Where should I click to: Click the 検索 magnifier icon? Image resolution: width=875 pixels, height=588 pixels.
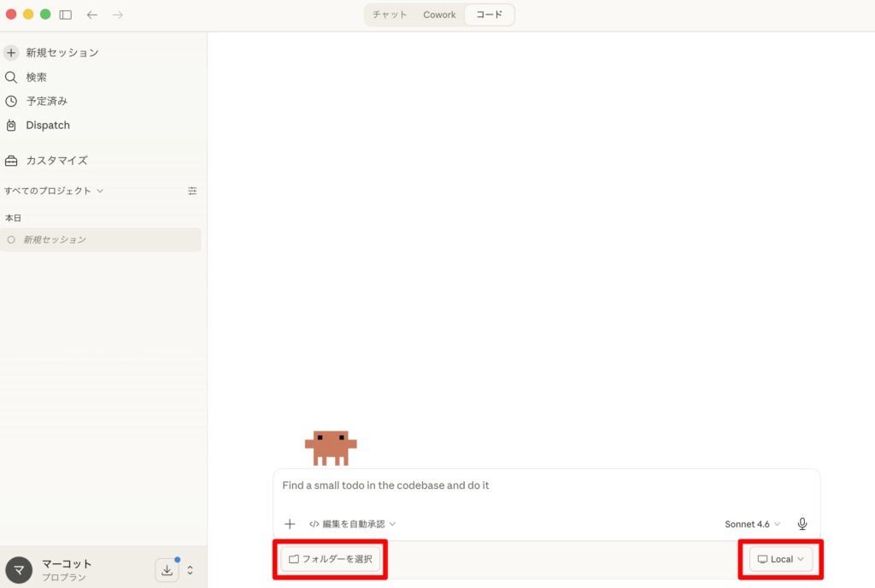click(11, 77)
